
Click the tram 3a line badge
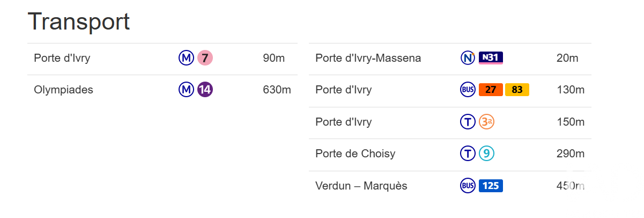pyautogui.click(x=486, y=122)
